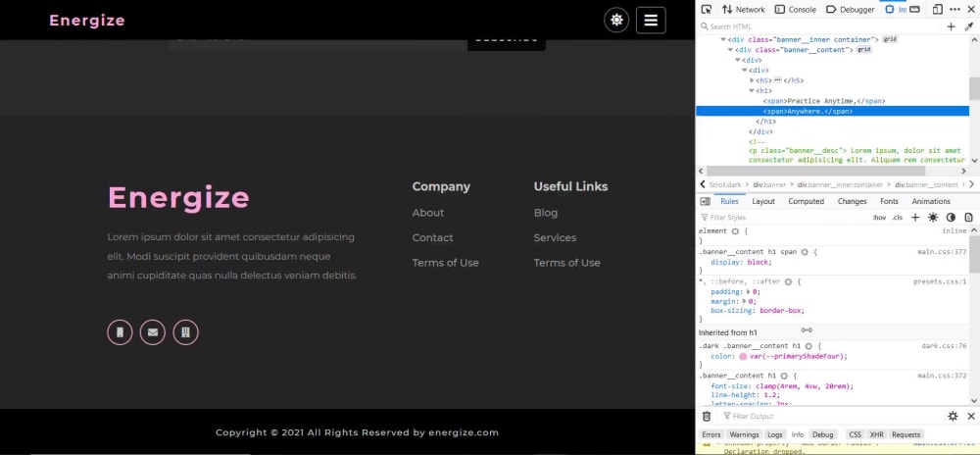Click the phone icon in the footer
Viewport: 980px width, 455px height.
(x=120, y=332)
